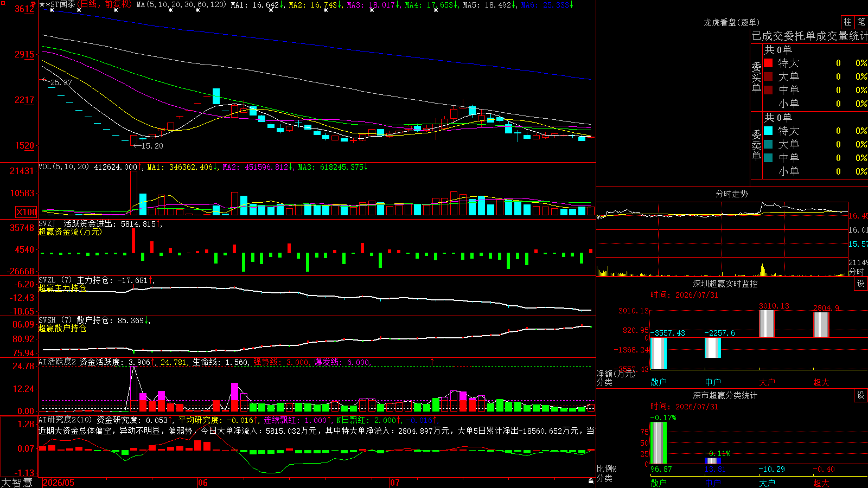Click the 日线, 前复权 period label
The image size is (868, 488).
[105, 5]
